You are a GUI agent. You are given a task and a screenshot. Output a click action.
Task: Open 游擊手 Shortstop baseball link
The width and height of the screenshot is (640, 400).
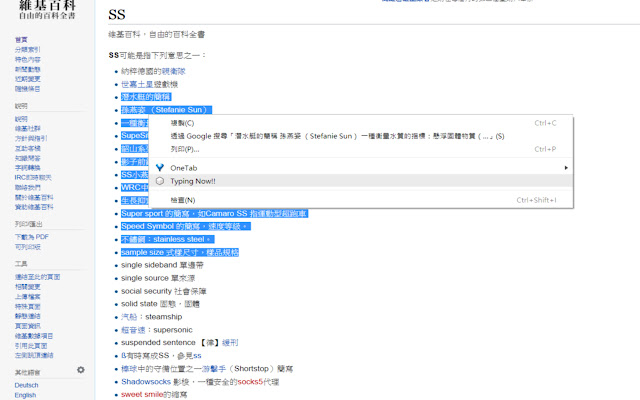pyautogui.click(x=214, y=369)
